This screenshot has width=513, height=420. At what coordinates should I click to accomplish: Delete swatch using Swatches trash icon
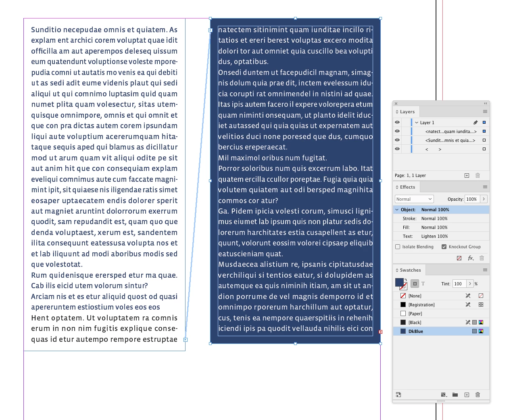478,395
